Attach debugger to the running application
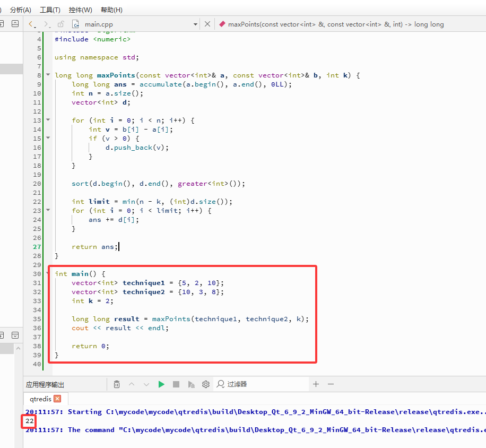The image size is (486, 448). [x=191, y=384]
